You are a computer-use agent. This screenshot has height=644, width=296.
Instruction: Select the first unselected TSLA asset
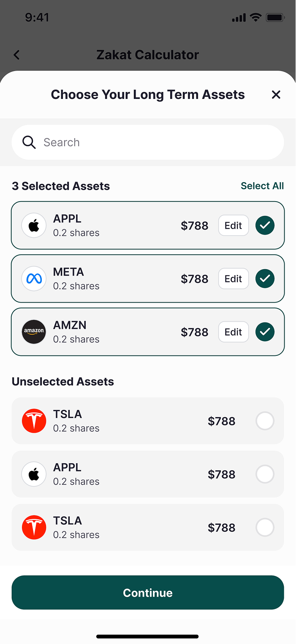click(x=265, y=421)
